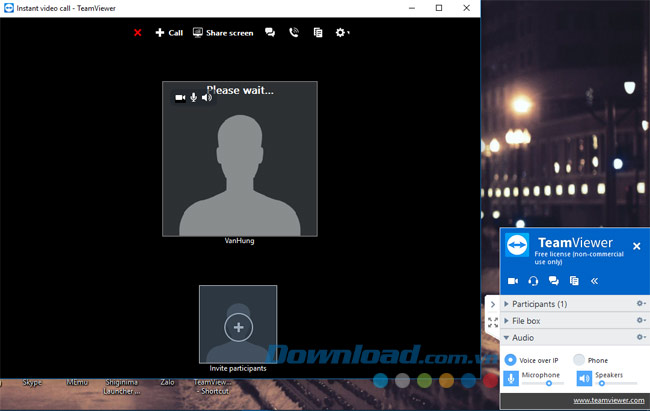This screenshot has height=411, width=650.
Task: Close the TeamViewer side panel
Action: (637, 246)
